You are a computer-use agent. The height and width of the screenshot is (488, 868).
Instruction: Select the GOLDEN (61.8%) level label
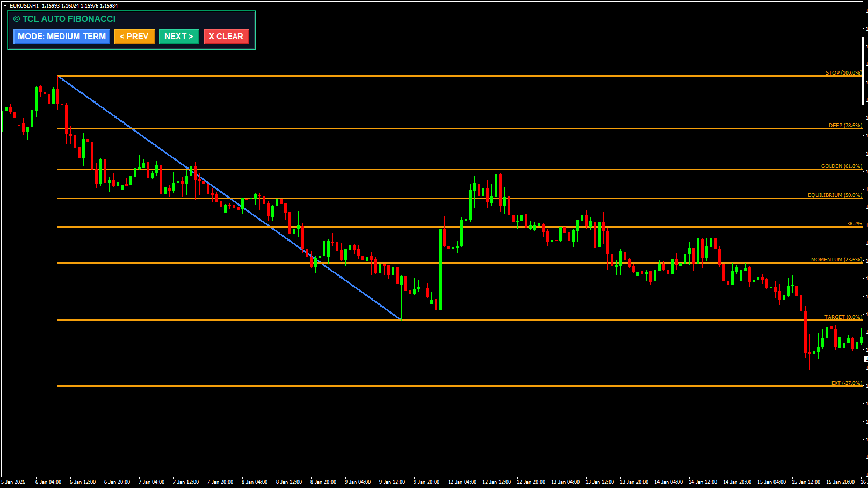pyautogui.click(x=841, y=166)
